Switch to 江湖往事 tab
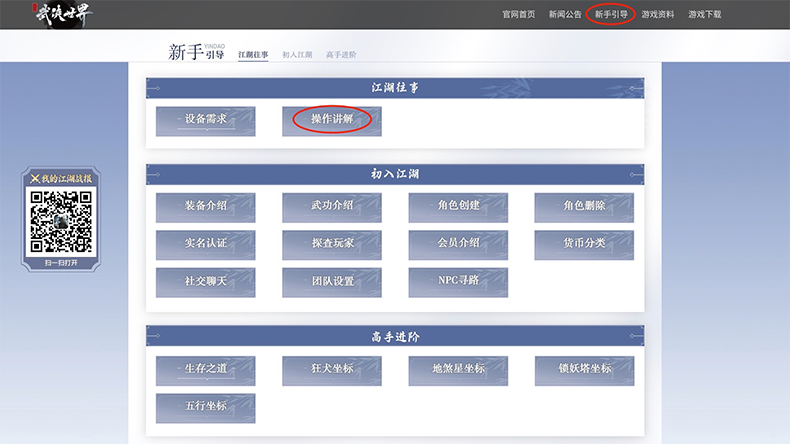Screen dimensions: 790x444 coord(253,54)
